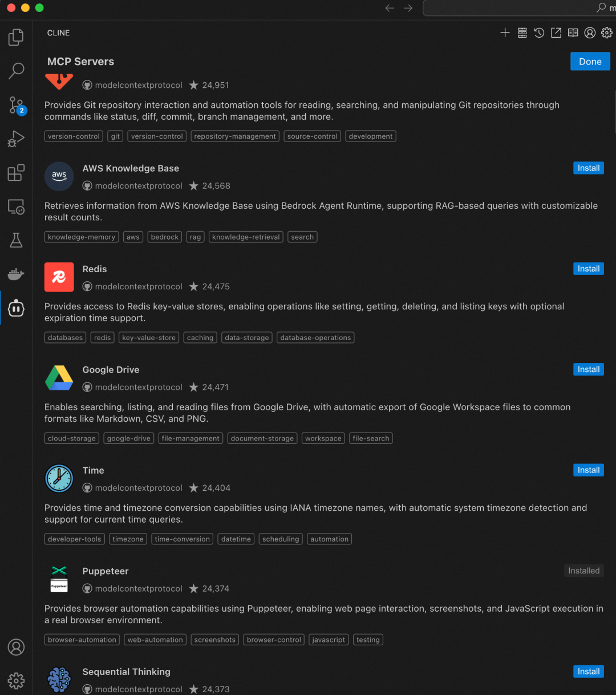This screenshot has width=616, height=695.
Task: Open the MCP Servers icon in Cline toolbar
Action: coord(522,33)
